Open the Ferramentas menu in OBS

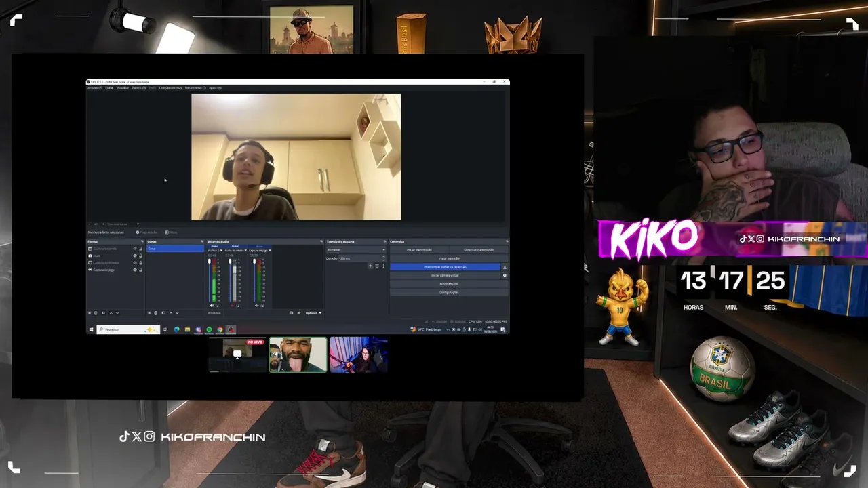(x=195, y=87)
